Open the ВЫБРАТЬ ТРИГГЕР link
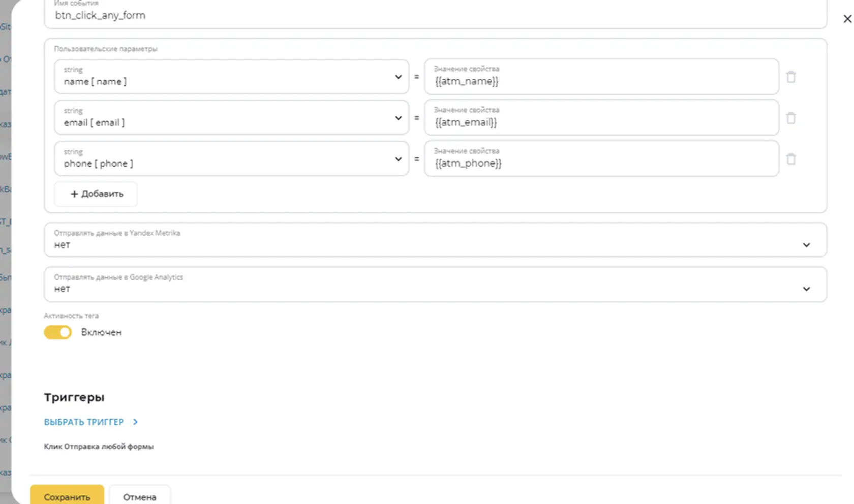 (x=84, y=422)
